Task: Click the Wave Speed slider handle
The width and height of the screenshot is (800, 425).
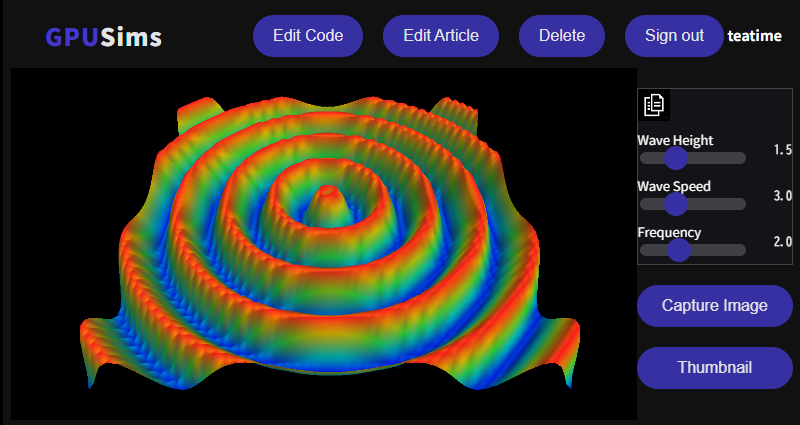Action: pos(676,204)
